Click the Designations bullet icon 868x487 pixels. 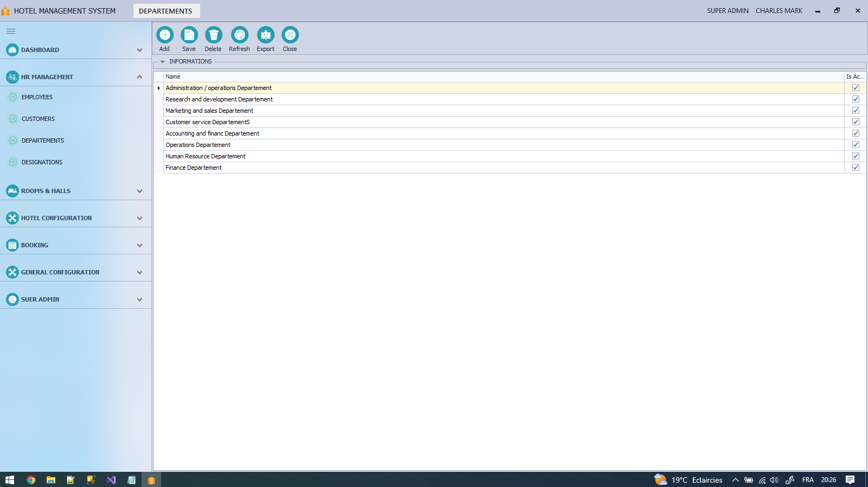pyautogui.click(x=13, y=162)
